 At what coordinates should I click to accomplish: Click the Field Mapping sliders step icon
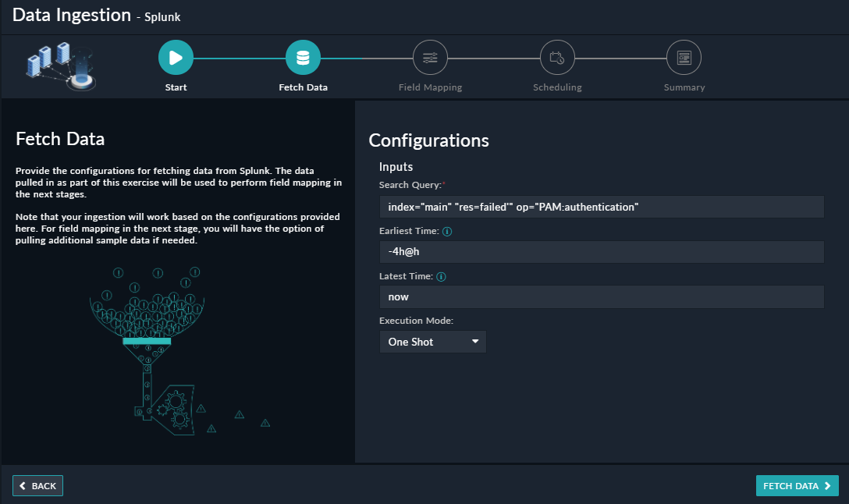pos(430,58)
